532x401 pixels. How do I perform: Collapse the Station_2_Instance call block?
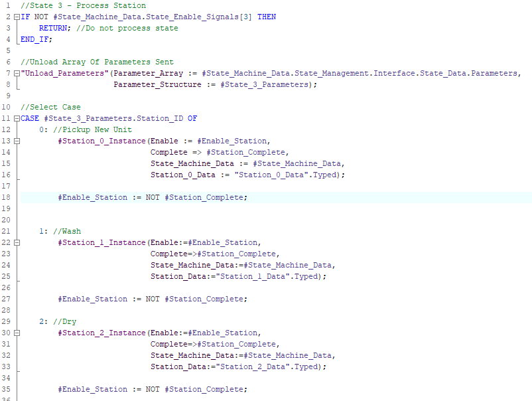[x=16, y=333]
